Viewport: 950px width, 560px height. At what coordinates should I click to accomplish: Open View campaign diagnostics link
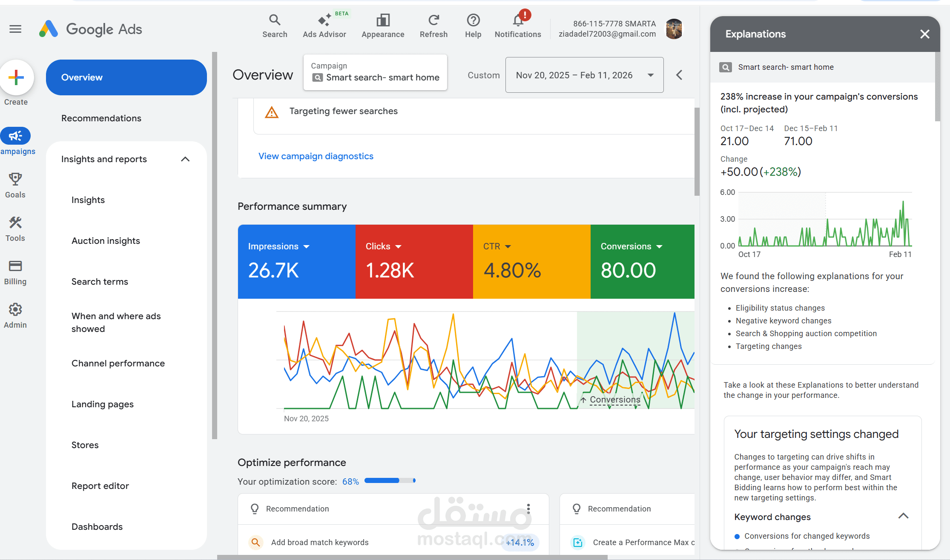pos(316,156)
